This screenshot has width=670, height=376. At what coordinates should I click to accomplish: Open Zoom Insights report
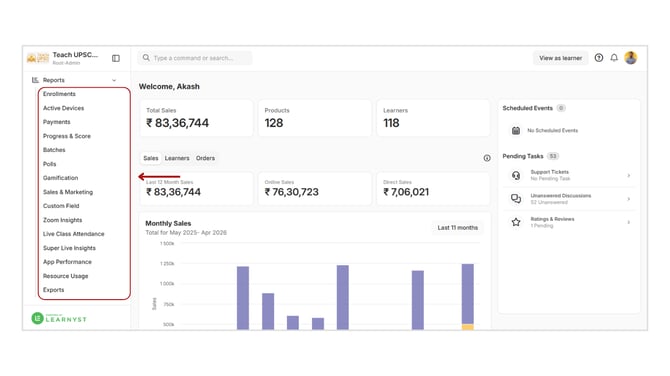62,220
